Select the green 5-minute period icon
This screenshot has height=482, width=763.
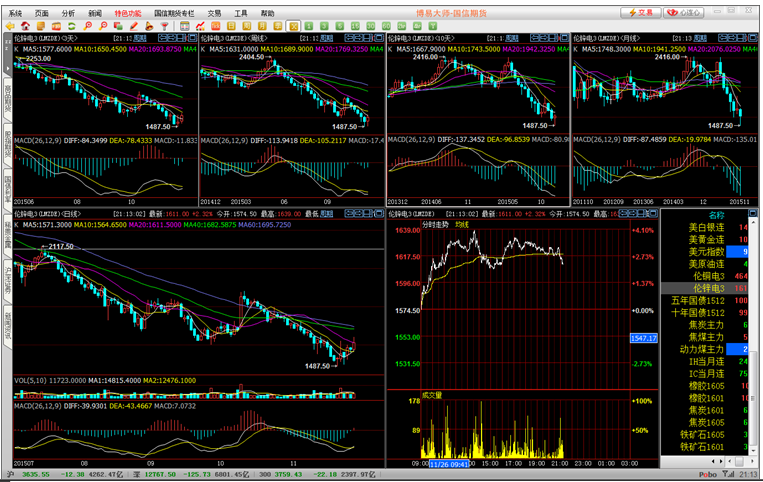[340, 26]
